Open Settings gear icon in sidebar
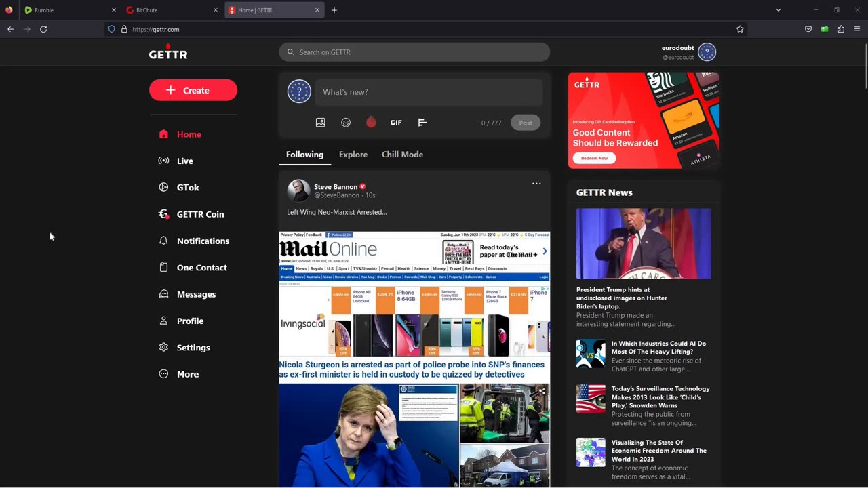868x488 pixels. click(163, 347)
